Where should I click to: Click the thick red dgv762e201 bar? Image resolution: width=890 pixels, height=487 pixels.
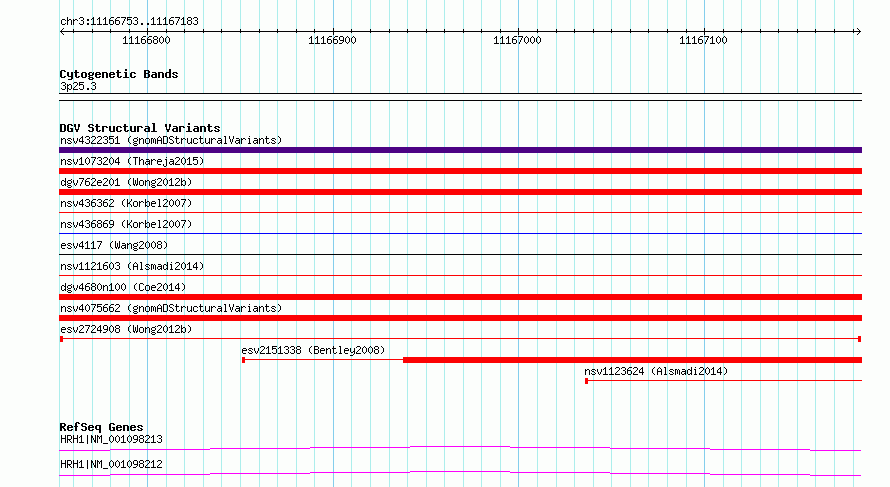[x=460, y=192]
